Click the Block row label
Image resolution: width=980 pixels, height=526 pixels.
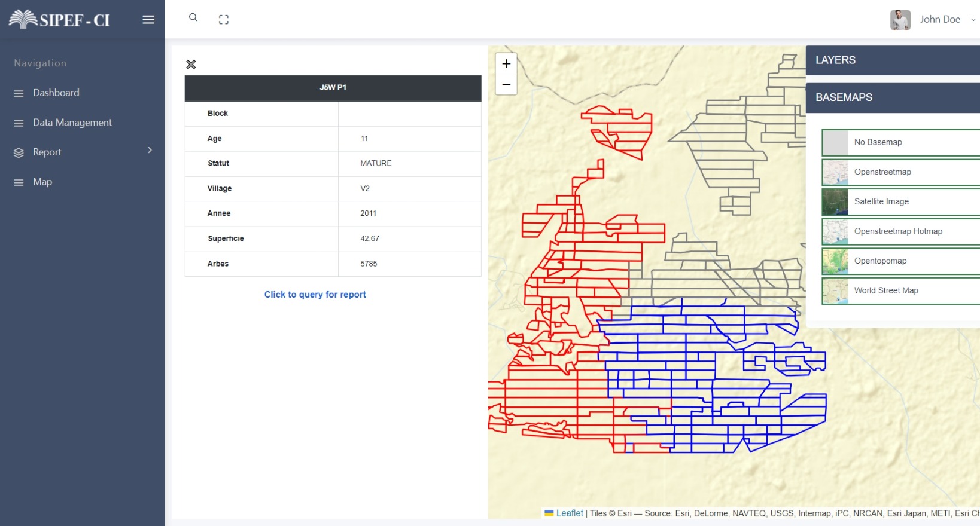pyautogui.click(x=218, y=114)
